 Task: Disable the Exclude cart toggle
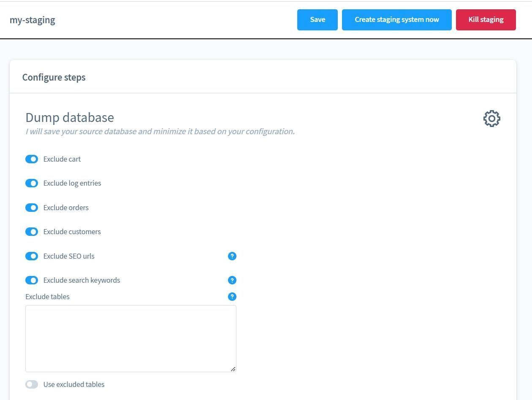point(32,159)
